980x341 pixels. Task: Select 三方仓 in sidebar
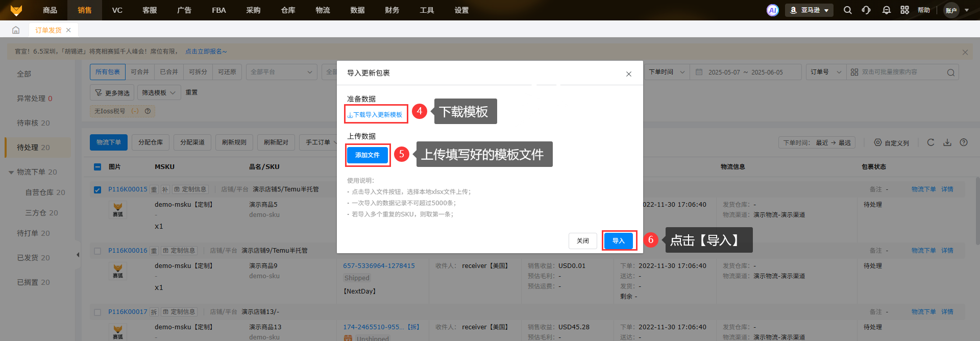pyautogui.click(x=42, y=213)
